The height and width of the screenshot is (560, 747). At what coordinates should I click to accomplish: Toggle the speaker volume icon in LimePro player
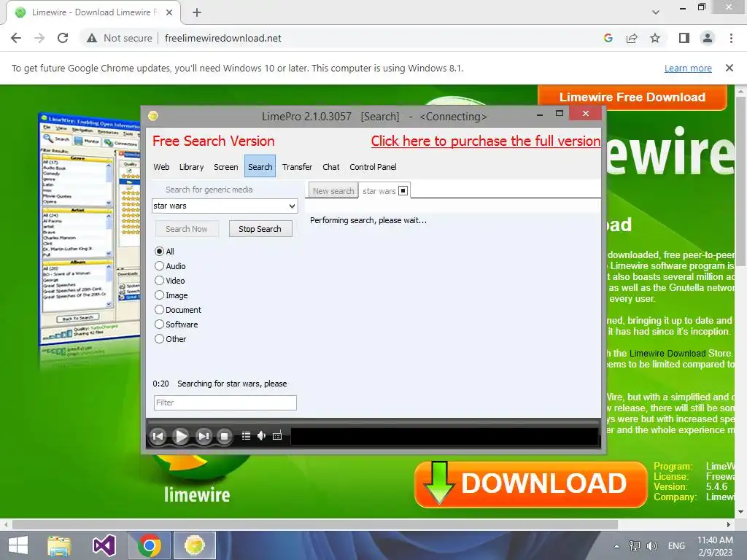point(261,435)
